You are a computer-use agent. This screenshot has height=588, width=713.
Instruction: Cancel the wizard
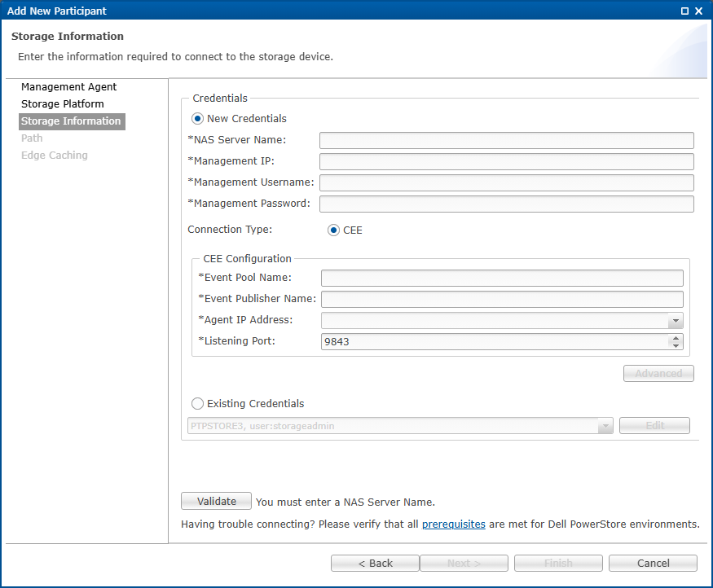coord(653,563)
